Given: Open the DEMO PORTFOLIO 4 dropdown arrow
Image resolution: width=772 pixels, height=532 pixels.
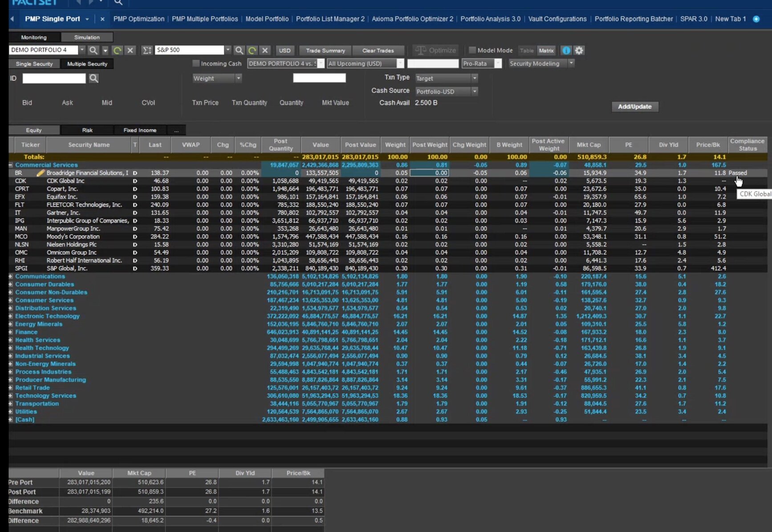Looking at the screenshot, I should pyautogui.click(x=82, y=50).
